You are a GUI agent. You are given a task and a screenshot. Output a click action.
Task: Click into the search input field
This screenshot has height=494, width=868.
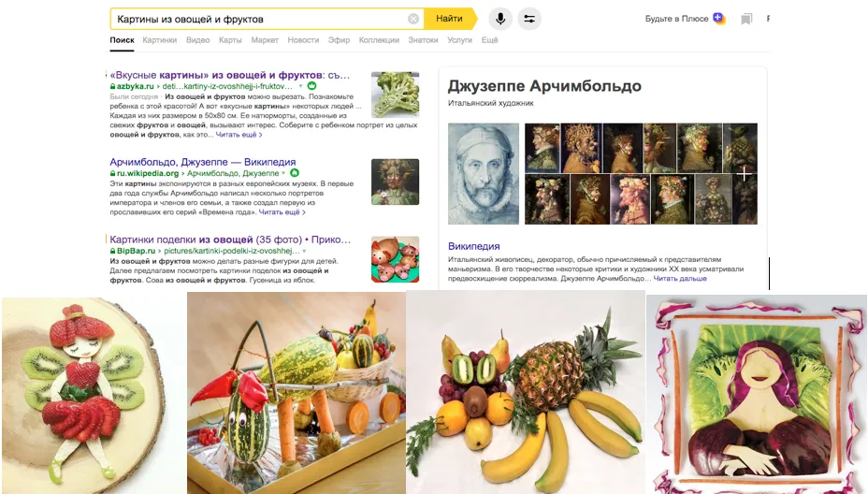(x=260, y=19)
